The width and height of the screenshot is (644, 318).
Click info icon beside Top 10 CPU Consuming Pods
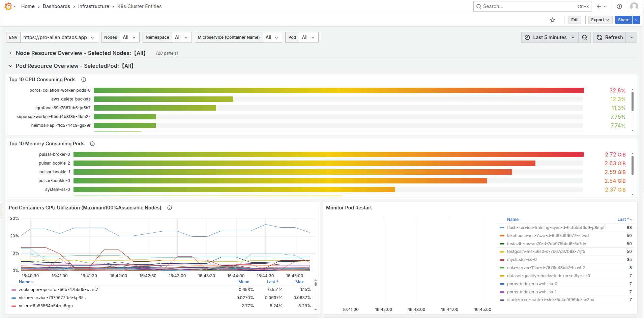tap(84, 80)
